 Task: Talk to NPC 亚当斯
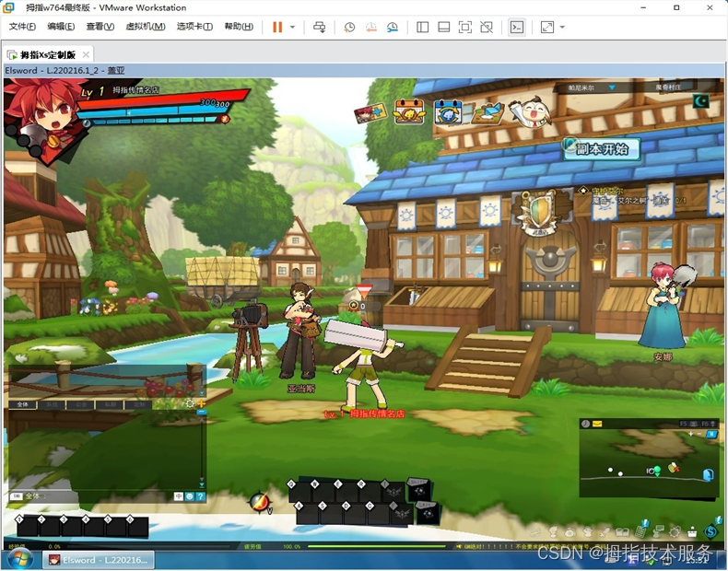click(x=300, y=332)
